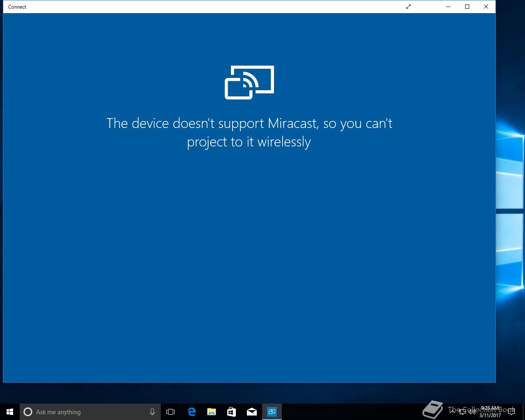Viewport: 525px width, 420px height.
Task: Open Task View from taskbar
Action: tap(171, 412)
